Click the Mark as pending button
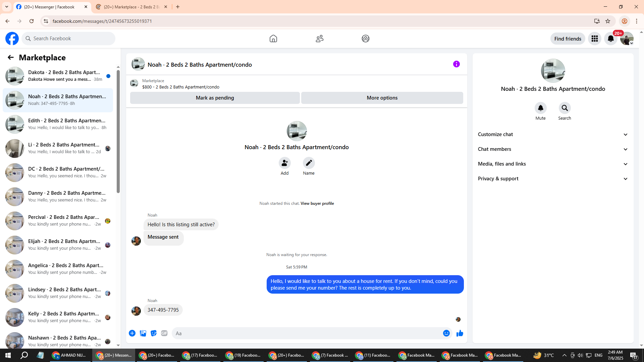644x362 pixels. 215,98
